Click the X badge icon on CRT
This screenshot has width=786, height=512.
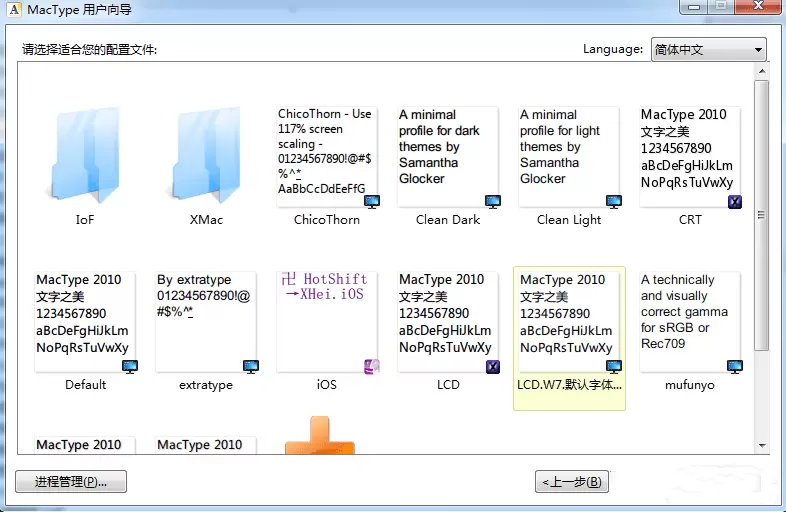[735, 202]
